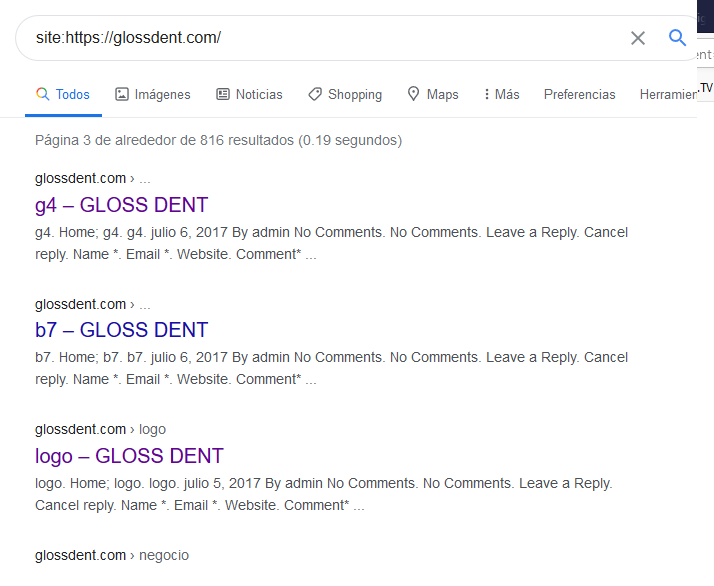Viewport: 714px width, 586px height.
Task: Click the g4 result snippet text
Action: click(x=331, y=243)
